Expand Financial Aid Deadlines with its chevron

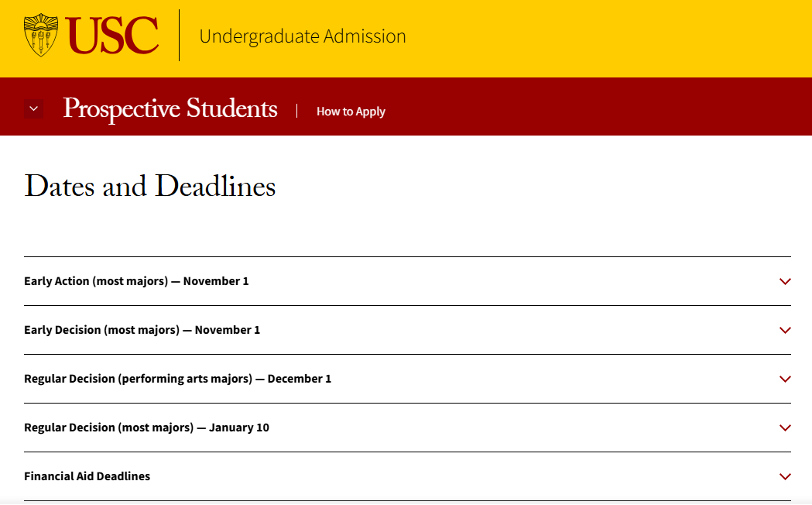pyautogui.click(x=785, y=476)
